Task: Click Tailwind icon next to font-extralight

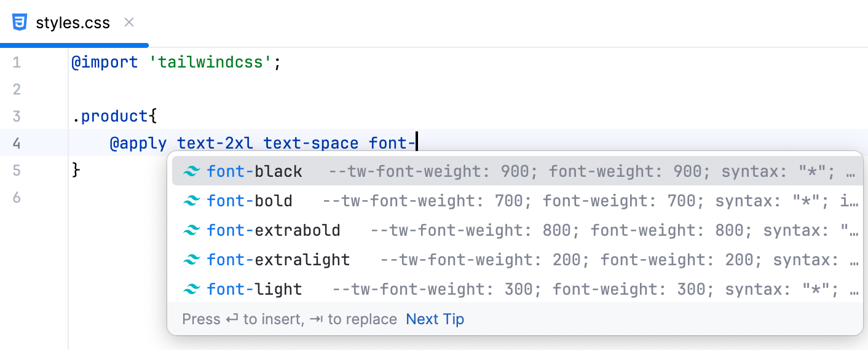Action: [192, 260]
